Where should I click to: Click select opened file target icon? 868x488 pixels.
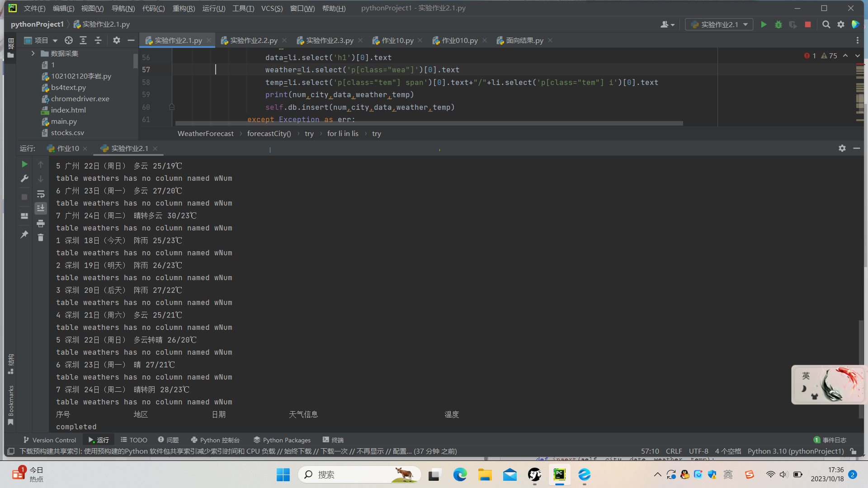pos(68,40)
